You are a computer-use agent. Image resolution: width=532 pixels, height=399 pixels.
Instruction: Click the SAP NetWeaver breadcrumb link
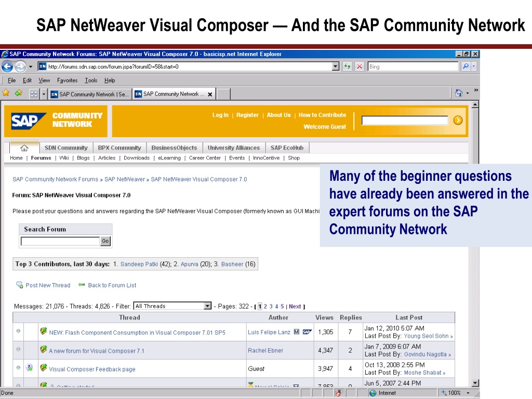tap(125, 179)
